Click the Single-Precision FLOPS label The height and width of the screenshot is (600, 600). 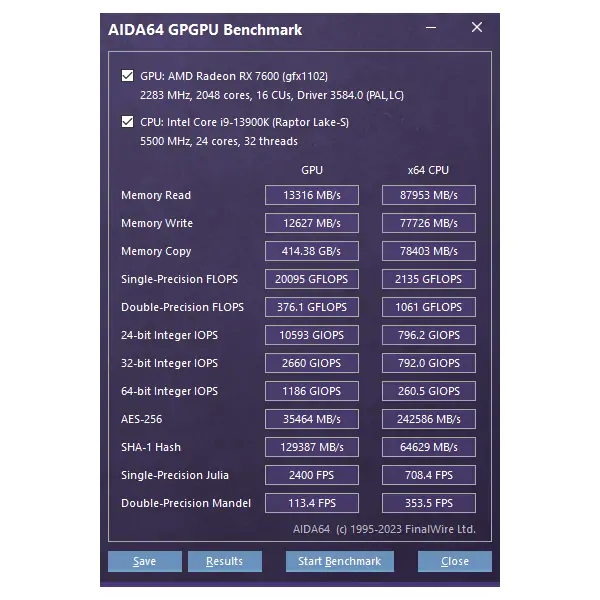179,279
